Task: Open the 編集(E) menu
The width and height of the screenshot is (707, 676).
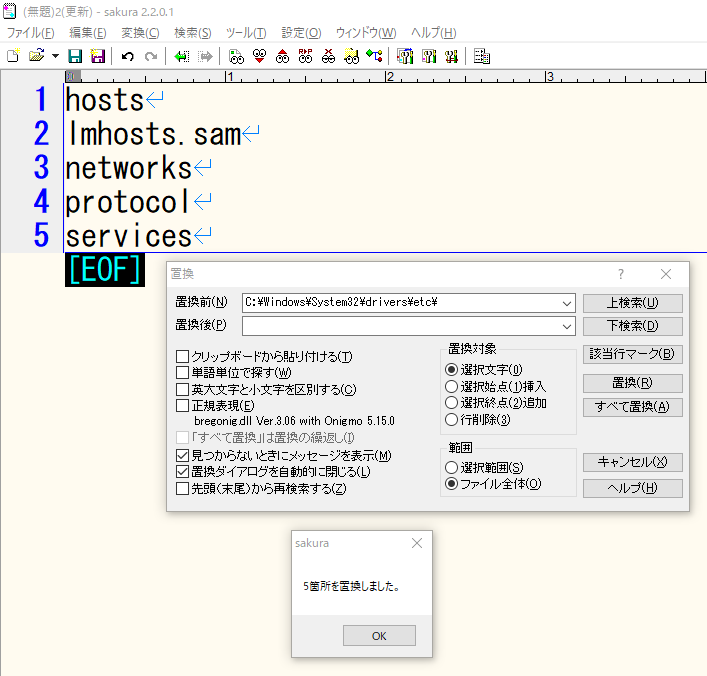Action: [x=87, y=33]
